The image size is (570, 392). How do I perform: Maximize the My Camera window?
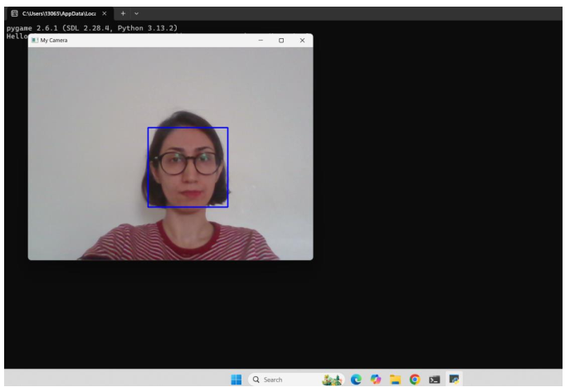point(281,41)
